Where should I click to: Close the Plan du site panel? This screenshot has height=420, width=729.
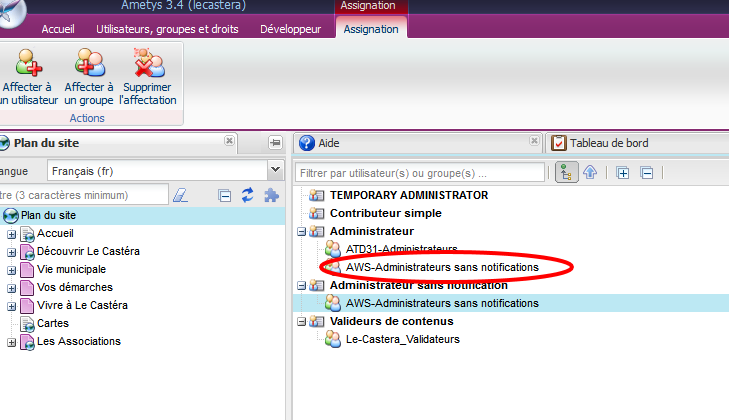[229, 140]
